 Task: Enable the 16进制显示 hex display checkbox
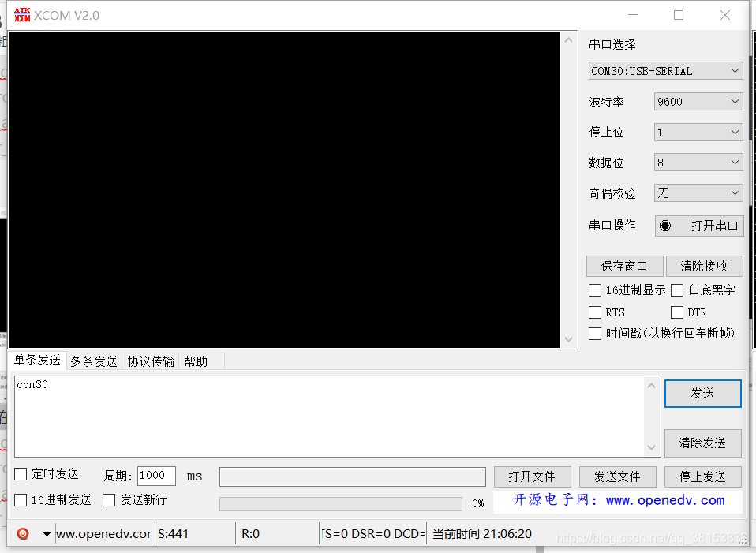pyautogui.click(x=595, y=290)
